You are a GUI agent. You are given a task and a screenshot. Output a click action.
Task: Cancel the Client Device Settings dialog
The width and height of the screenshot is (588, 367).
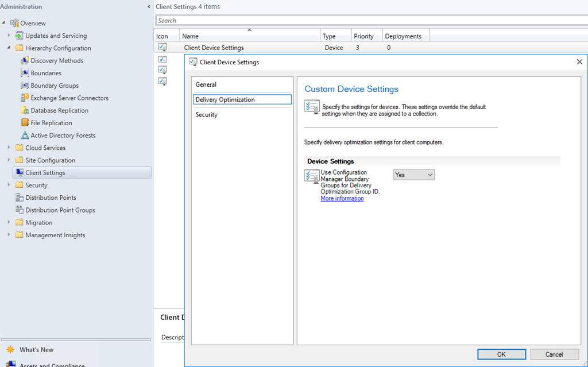[x=554, y=354]
